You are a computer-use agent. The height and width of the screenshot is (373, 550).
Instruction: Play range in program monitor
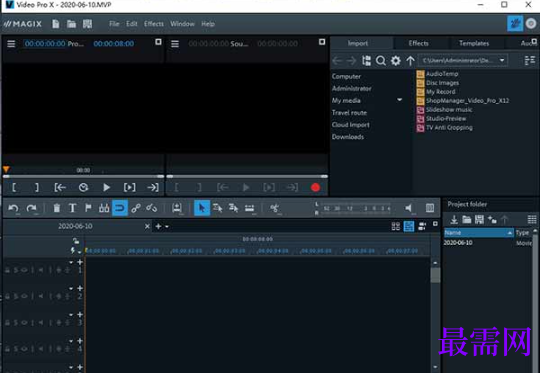pyautogui.click(x=129, y=187)
